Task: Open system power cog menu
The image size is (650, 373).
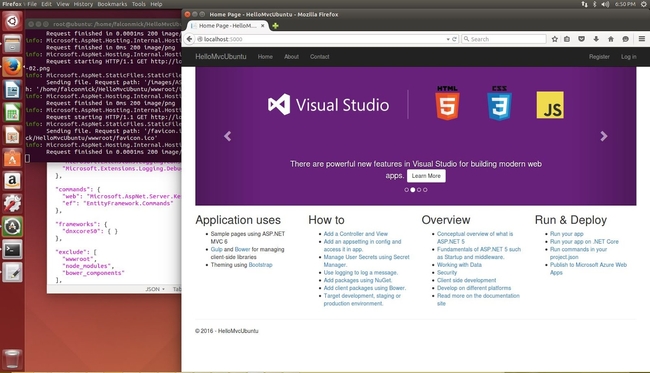Action: tap(644, 4)
